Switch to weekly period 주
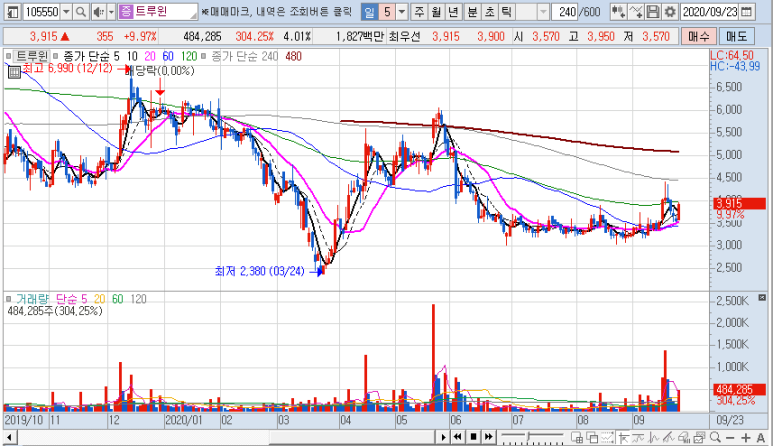The width and height of the screenshot is (773, 446). pyautogui.click(x=419, y=11)
